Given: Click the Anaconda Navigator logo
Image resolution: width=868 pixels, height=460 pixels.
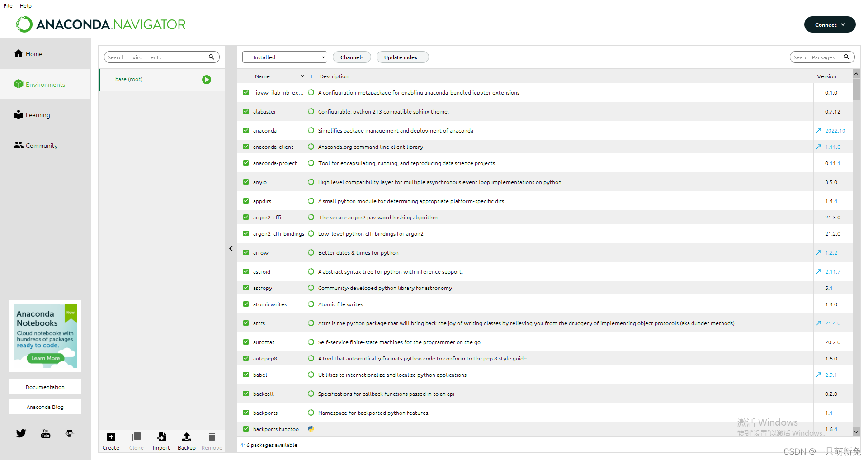Looking at the screenshot, I should [x=101, y=24].
